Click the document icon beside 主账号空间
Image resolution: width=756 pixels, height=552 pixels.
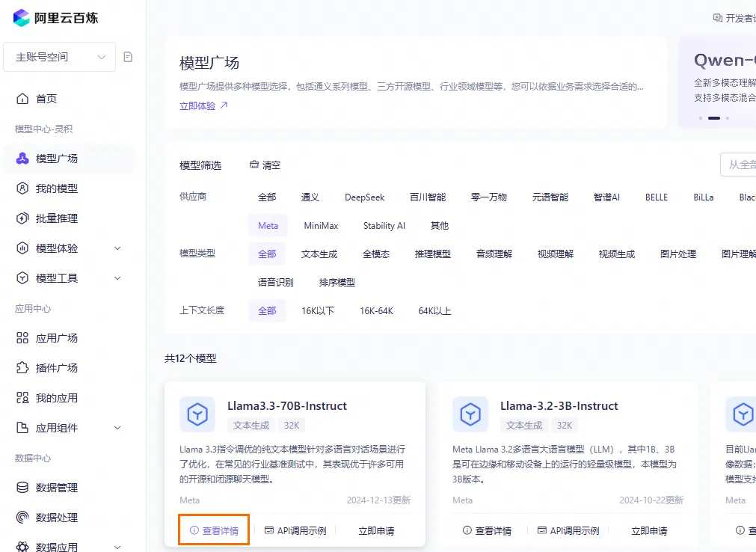pyautogui.click(x=128, y=57)
